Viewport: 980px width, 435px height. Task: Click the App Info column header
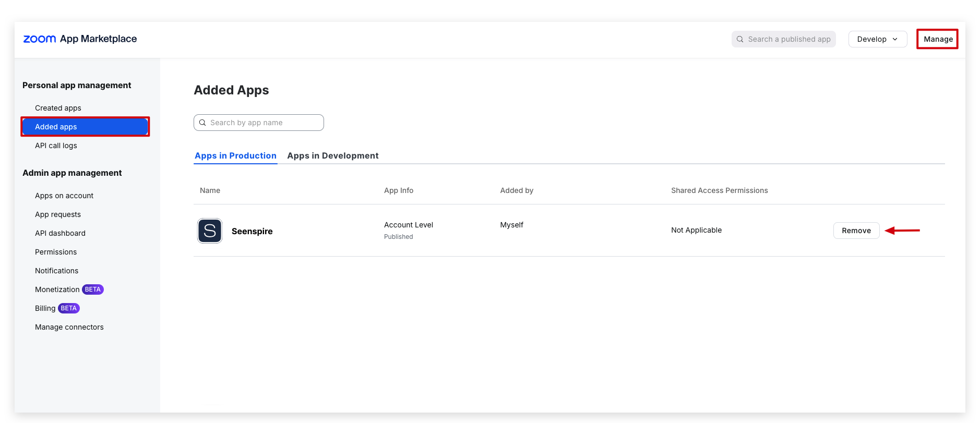click(399, 190)
